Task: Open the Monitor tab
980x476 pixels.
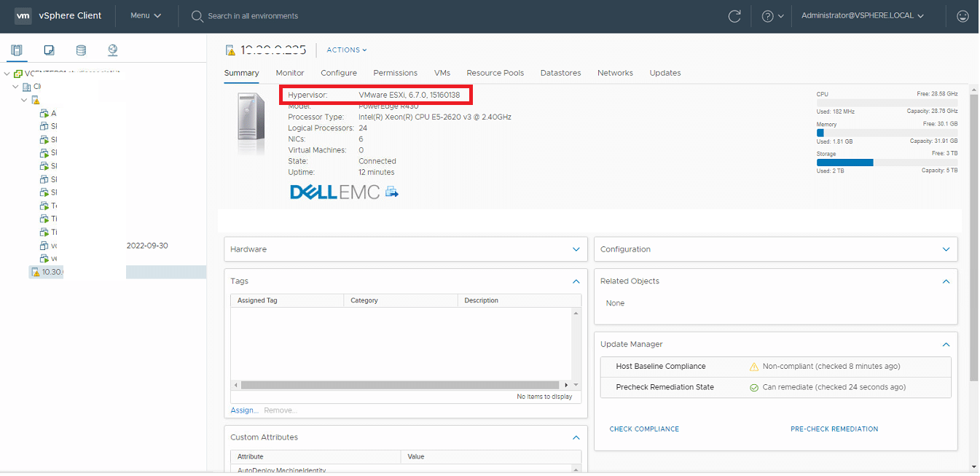Action: click(x=290, y=73)
